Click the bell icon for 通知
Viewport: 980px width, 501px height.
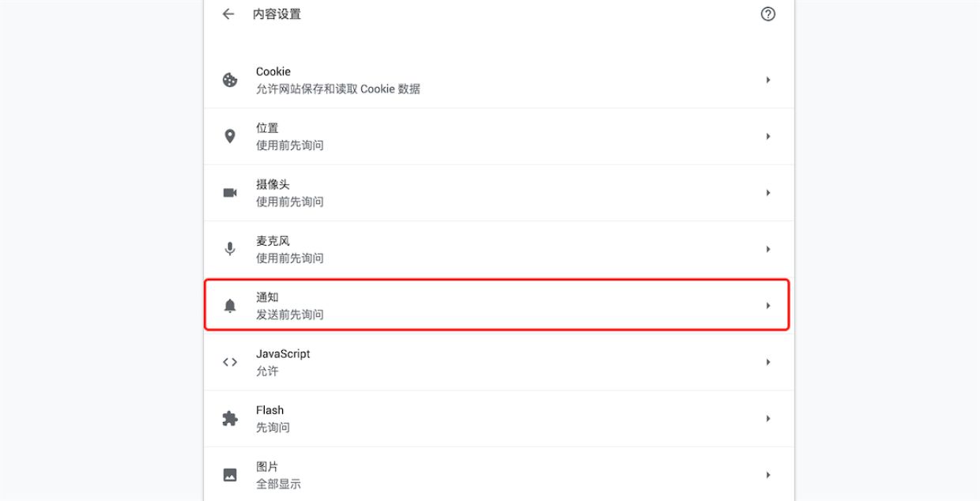point(230,306)
